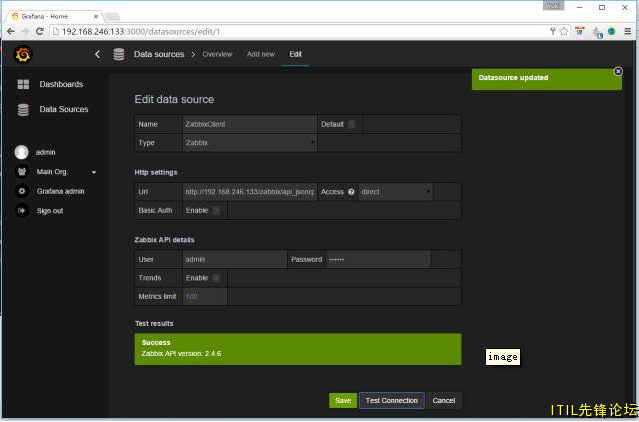Close the Grafana - Home browser tab
This screenshot has height=422, width=639.
coord(96,17)
